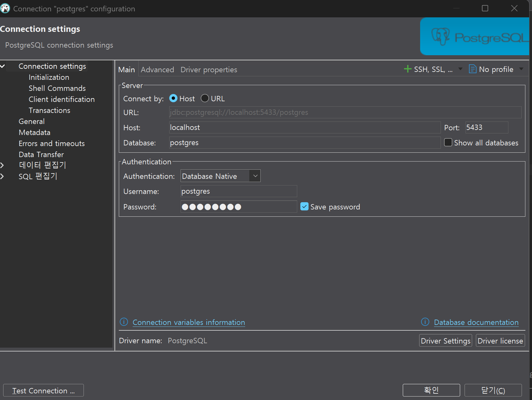Open the Metadata settings page
Image resolution: width=532 pixels, height=400 pixels.
[34, 132]
